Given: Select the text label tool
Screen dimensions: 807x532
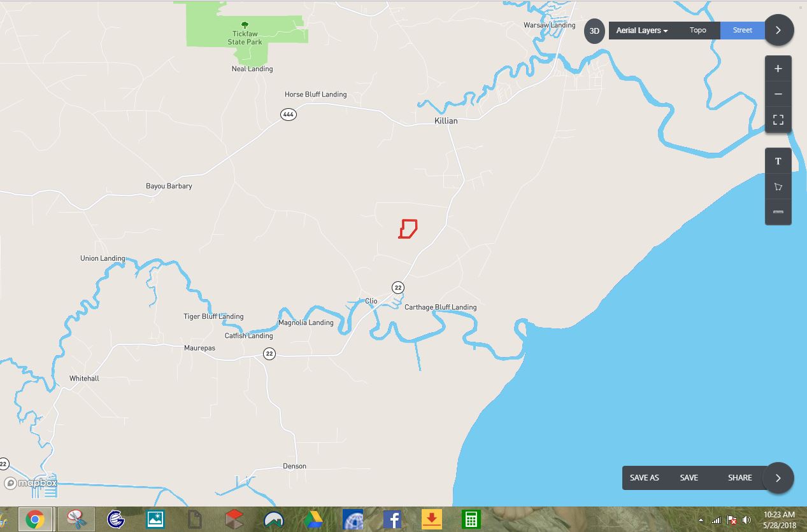Looking at the screenshot, I should (x=778, y=162).
